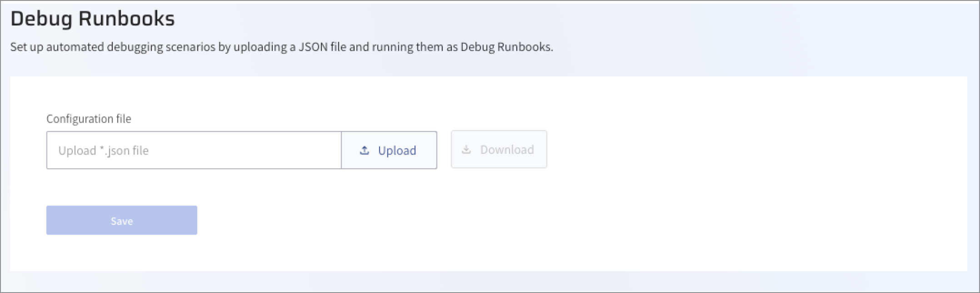This screenshot has height=293, width=980.
Task: Click the Debug Runbooks page heading
Action: [92, 19]
